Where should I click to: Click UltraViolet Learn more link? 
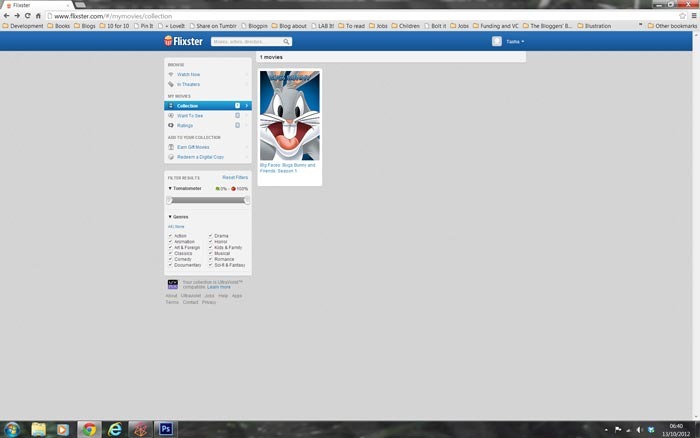click(x=219, y=287)
